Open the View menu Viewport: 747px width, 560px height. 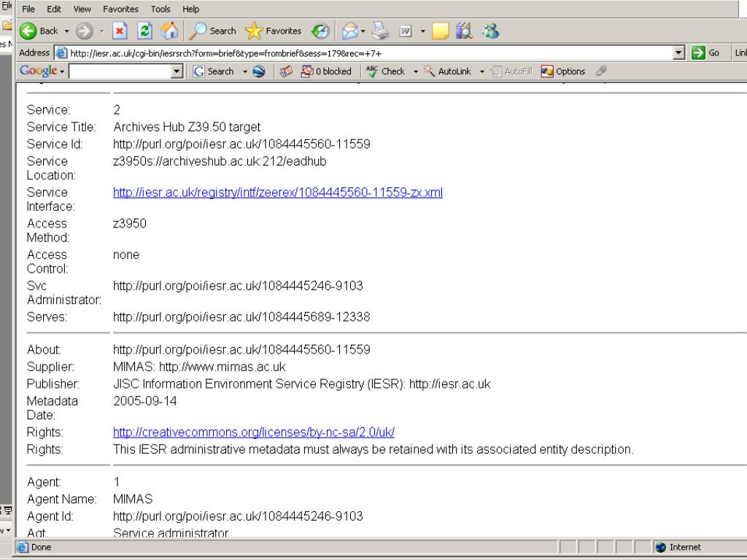coord(82,9)
